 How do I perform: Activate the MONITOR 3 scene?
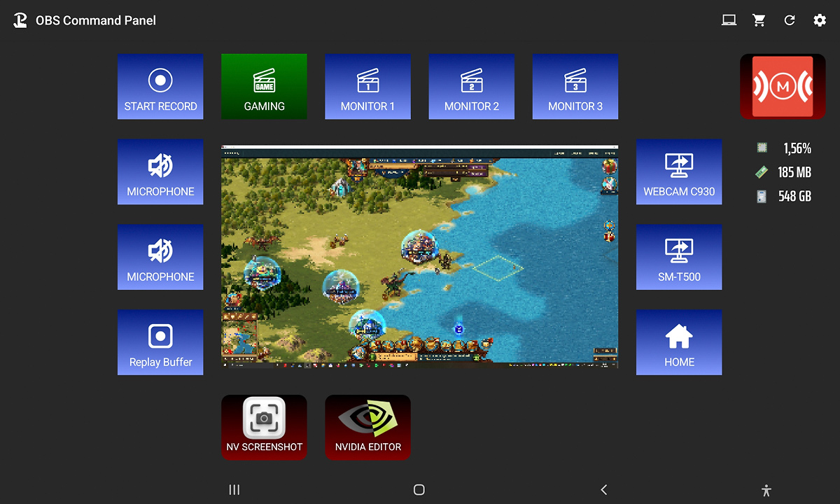575,87
